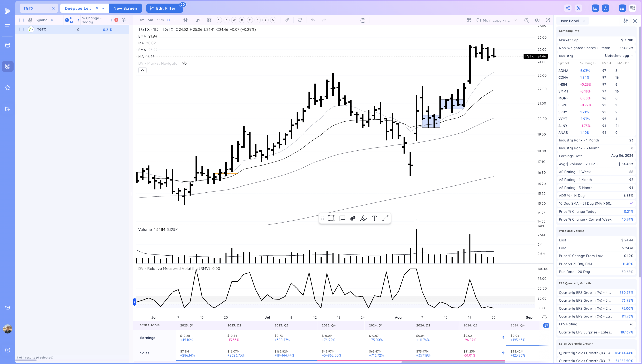
Task: Check the TGTX row checkbox in the watchlist
Action: [22, 29]
